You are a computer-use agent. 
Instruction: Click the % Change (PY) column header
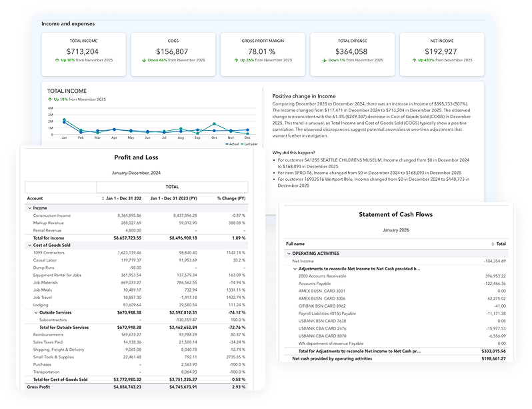click(x=232, y=198)
